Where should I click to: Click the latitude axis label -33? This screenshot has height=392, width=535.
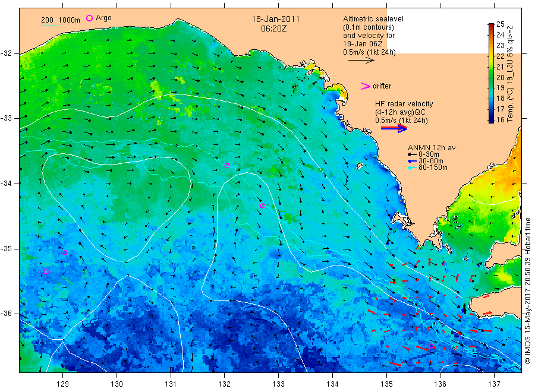click(6, 118)
